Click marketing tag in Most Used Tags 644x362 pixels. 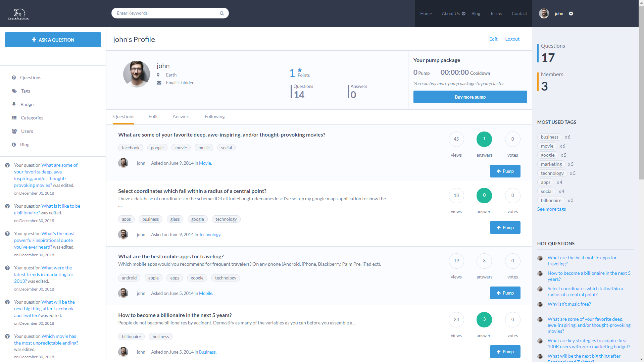[551, 164]
